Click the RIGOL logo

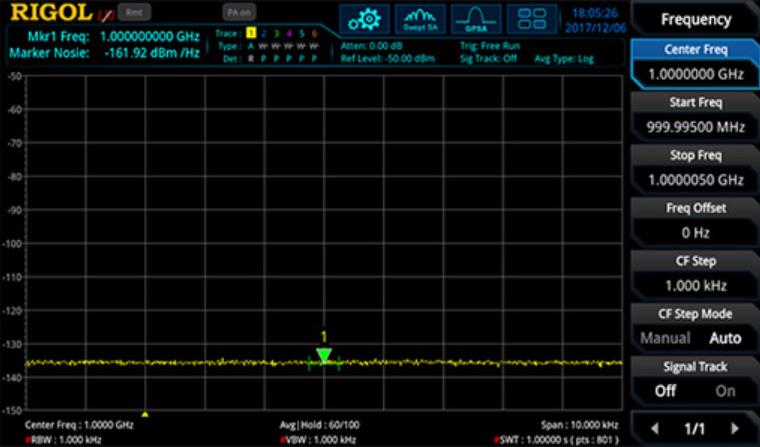[x=52, y=13]
